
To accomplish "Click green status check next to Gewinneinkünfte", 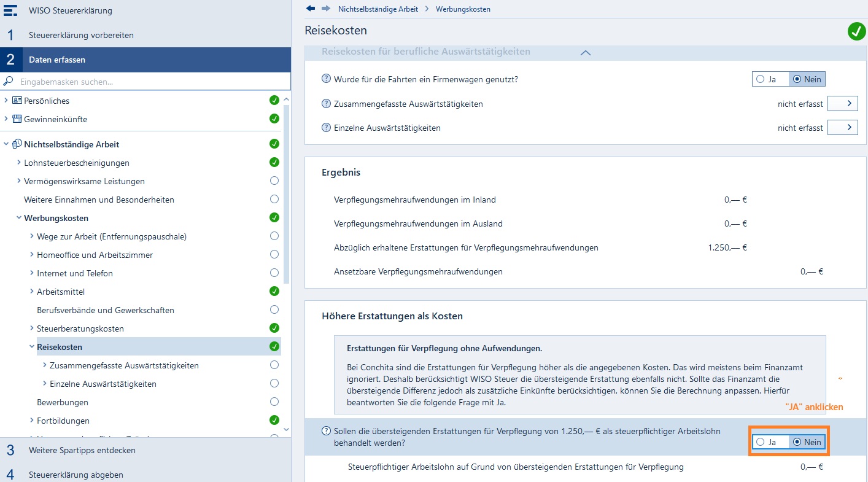I will tap(274, 119).
